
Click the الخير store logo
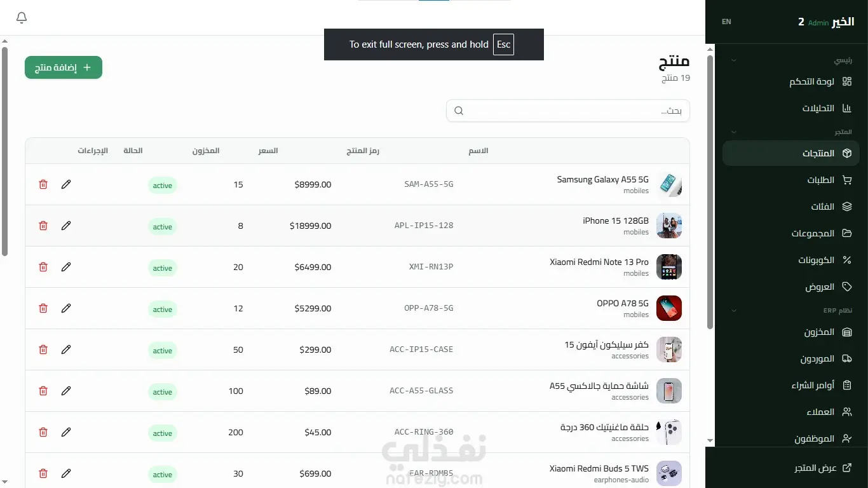[x=843, y=22]
